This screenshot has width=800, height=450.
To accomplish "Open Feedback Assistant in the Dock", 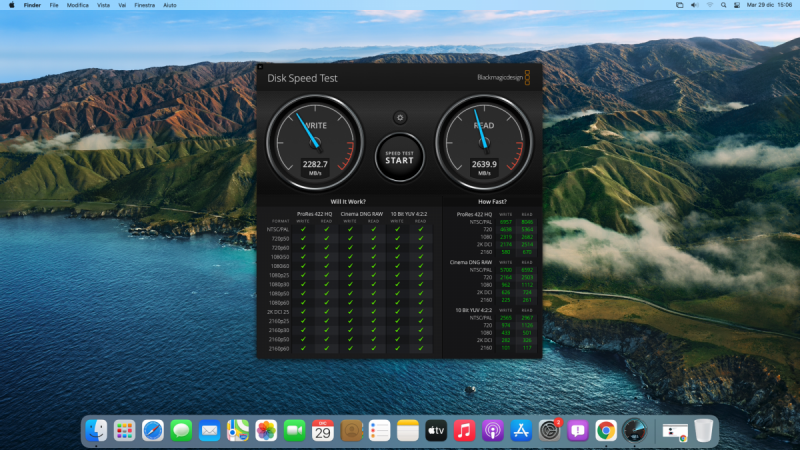I will [578, 431].
